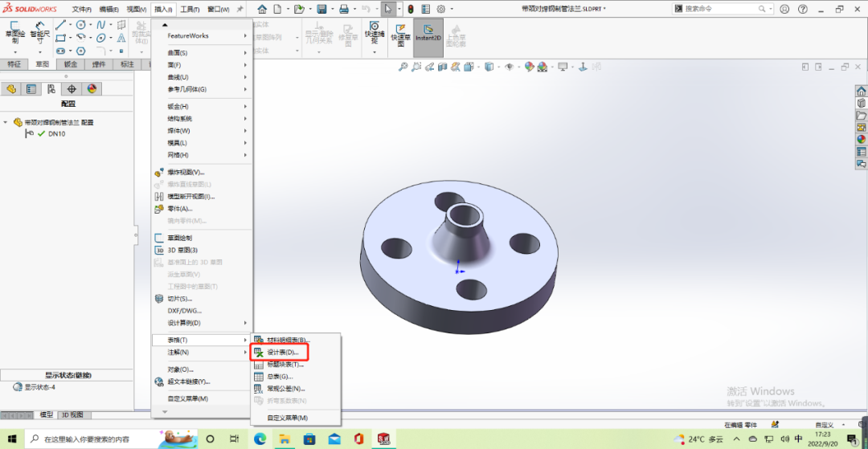Click the Save icon in the top toolbar
This screenshot has width=868, height=449.
pos(321,9)
